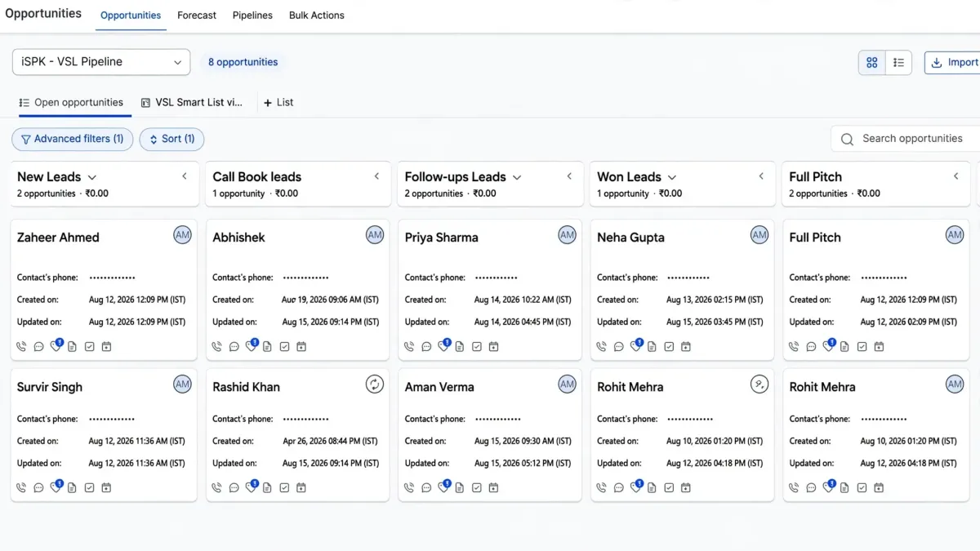Collapse the Follow-ups Leads column
980x551 pixels.
(x=569, y=176)
